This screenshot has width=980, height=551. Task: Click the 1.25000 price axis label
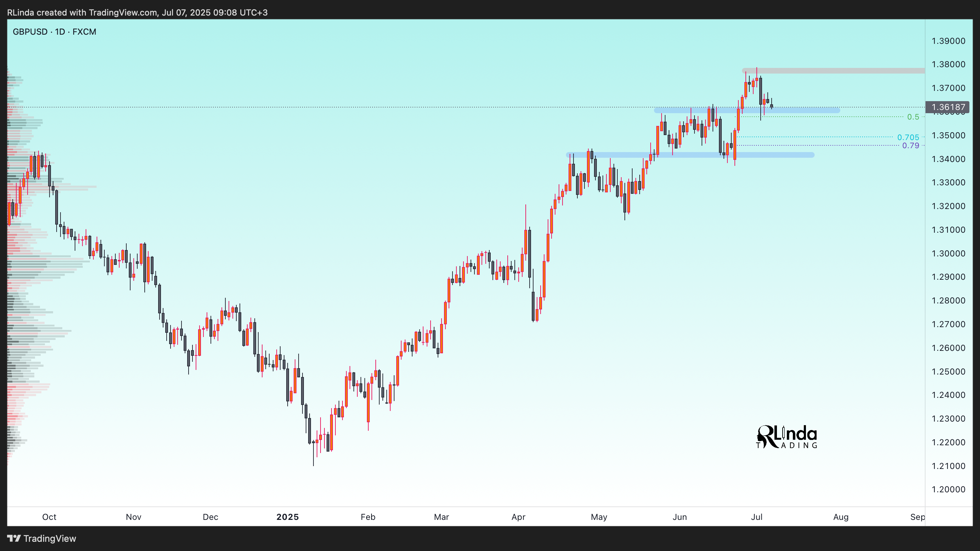(948, 371)
